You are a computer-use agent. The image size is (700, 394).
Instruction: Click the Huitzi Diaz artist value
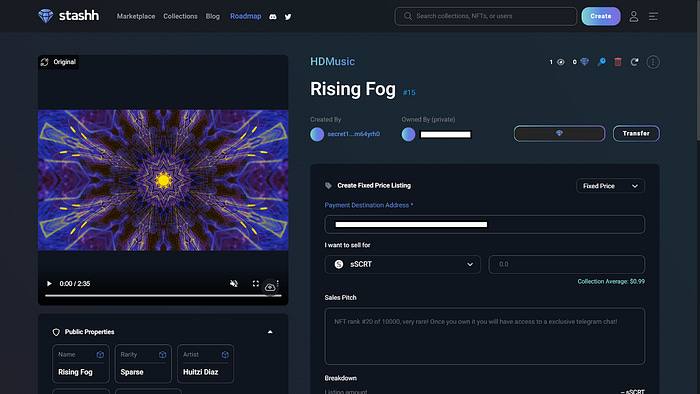tap(200, 372)
